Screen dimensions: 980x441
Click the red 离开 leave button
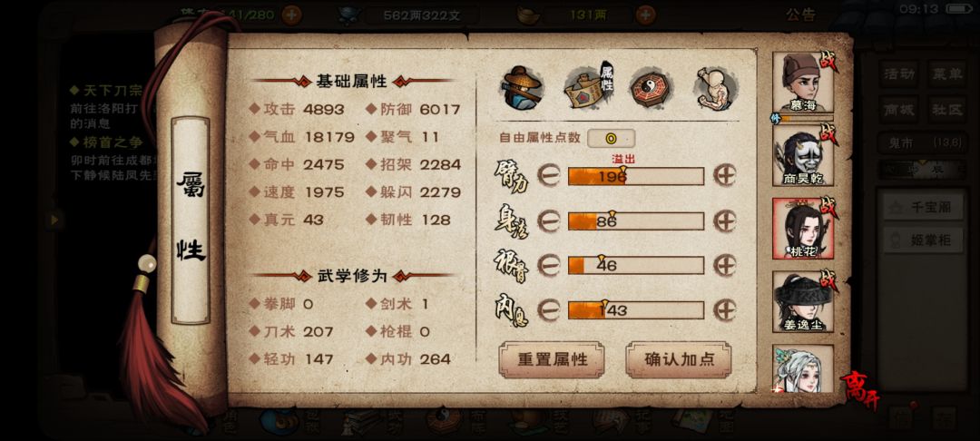860,390
